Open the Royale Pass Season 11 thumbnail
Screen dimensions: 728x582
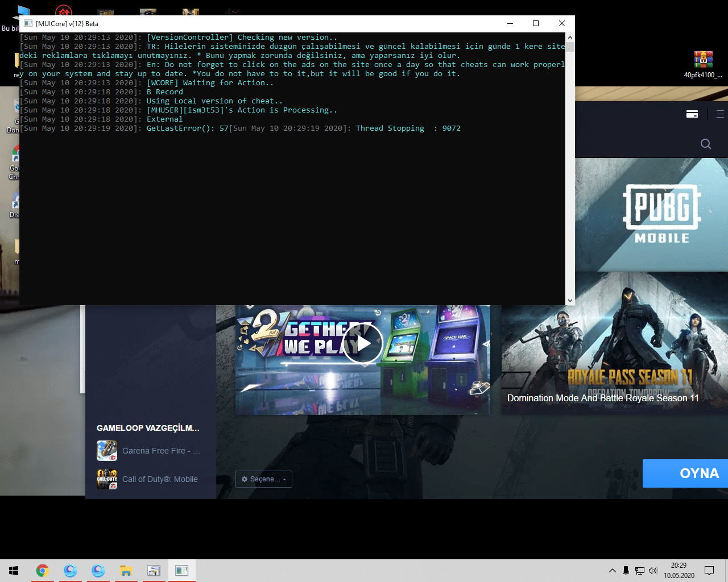615,343
